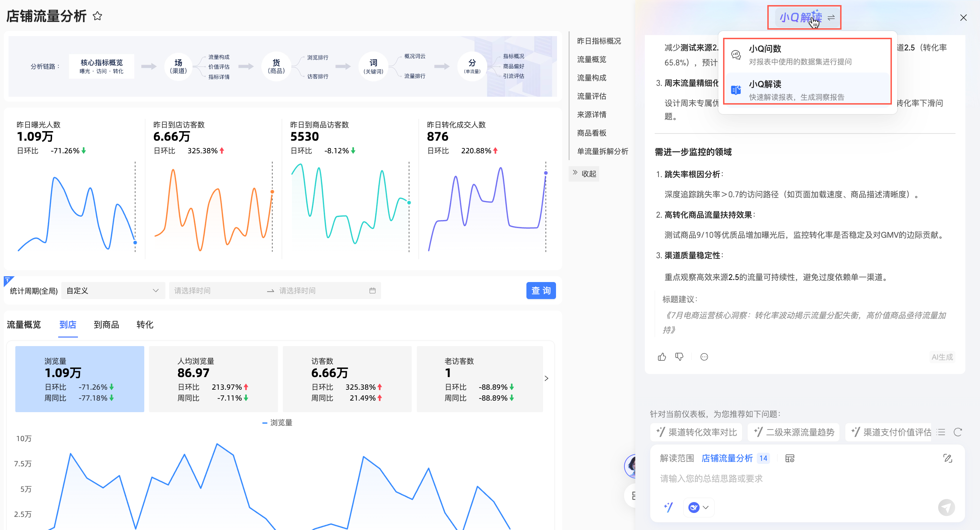Viewport: 980px width, 530px height.
Task: Click the thumbs down feedback icon
Action: tap(679, 357)
